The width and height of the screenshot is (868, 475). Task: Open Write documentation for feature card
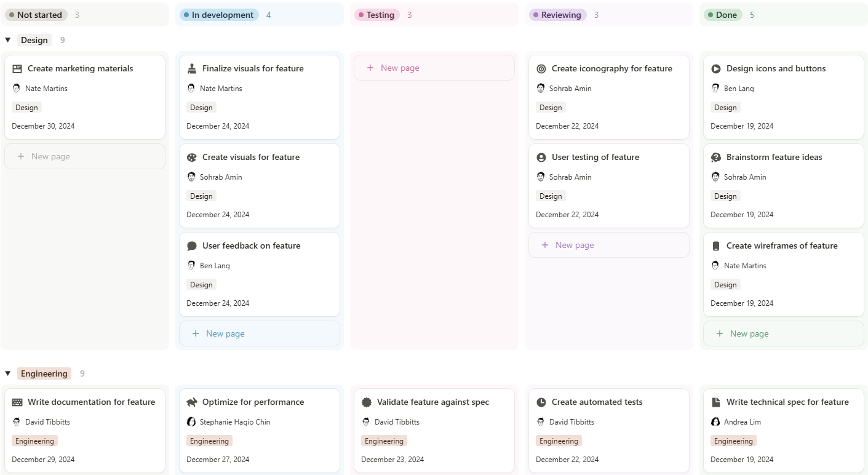coord(85,431)
